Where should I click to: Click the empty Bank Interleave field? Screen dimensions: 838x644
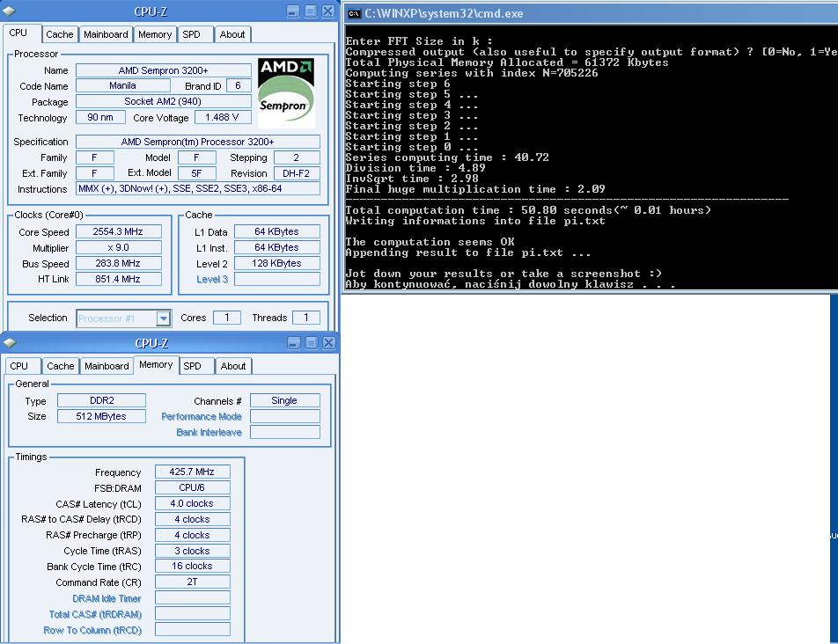tap(285, 431)
